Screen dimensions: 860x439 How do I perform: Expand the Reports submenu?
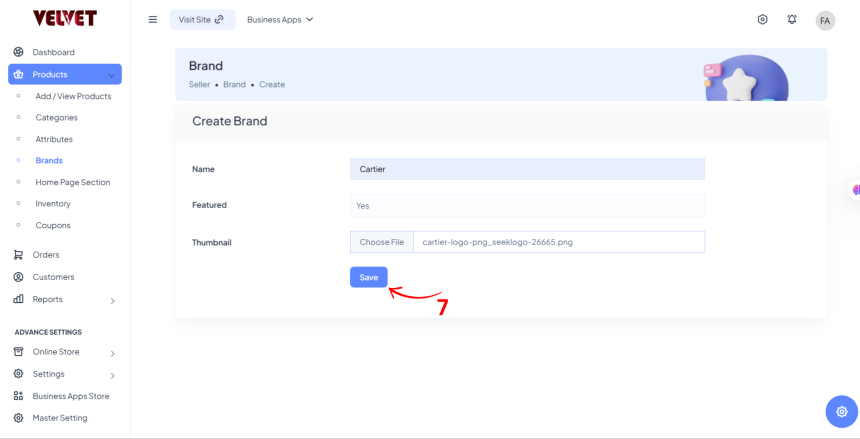tap(112, 300)
